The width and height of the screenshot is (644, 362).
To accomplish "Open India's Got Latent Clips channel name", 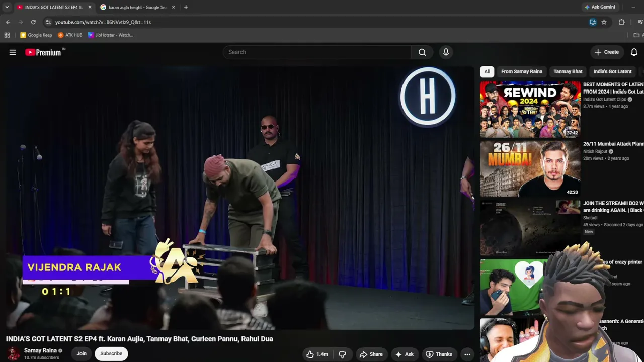I will [x=604, y=100].
